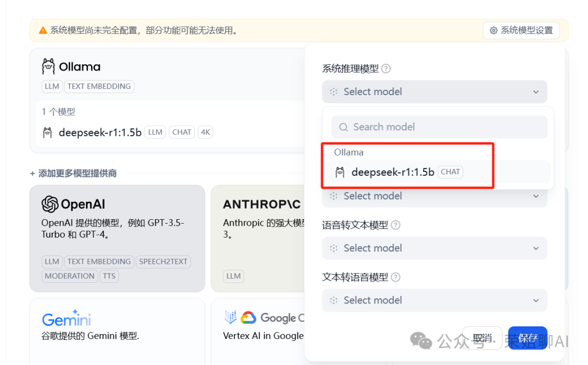Open the 语音转文本模型 Select model dropdown
The image size is (588, 365).
(434, 248)
